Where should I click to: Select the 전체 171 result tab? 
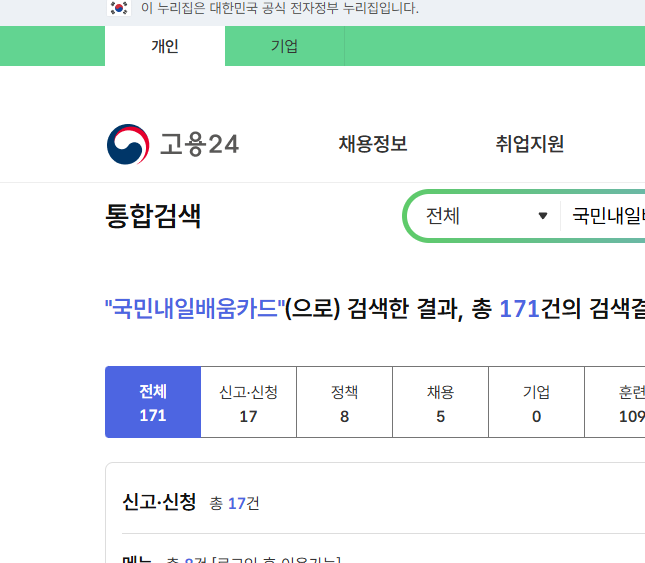[153, 402]
